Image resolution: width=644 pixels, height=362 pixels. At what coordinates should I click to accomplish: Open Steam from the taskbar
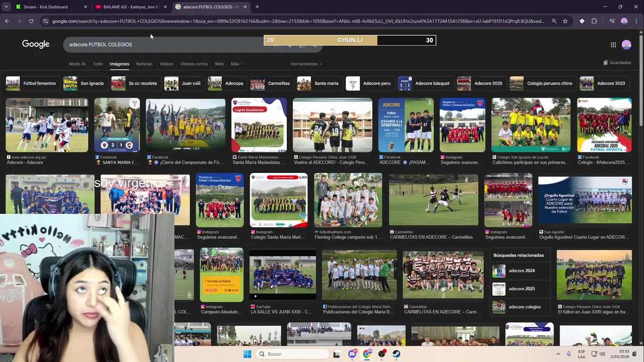pyautogui.click(x=396, y=354)
